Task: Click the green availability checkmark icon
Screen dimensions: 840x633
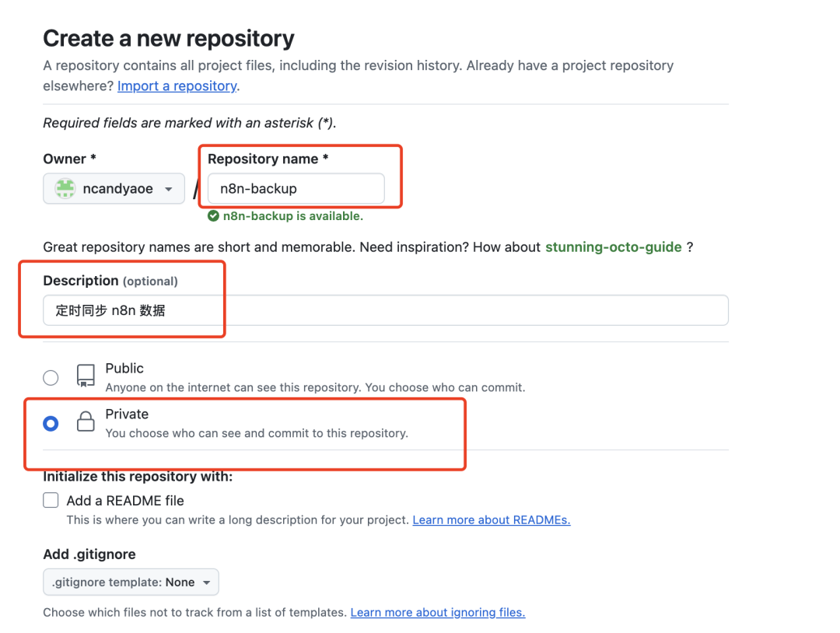Action: tap(213, 216)
